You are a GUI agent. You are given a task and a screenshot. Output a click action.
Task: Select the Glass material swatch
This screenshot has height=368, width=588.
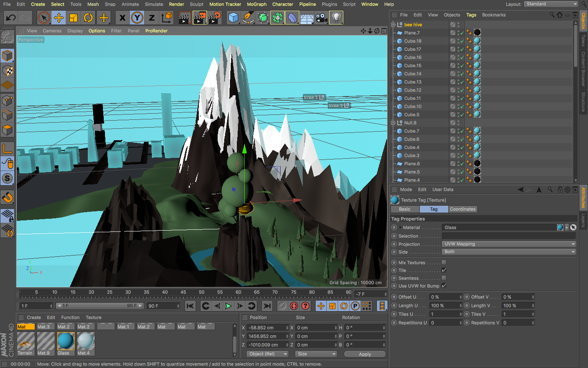click(x=65, y=341)
